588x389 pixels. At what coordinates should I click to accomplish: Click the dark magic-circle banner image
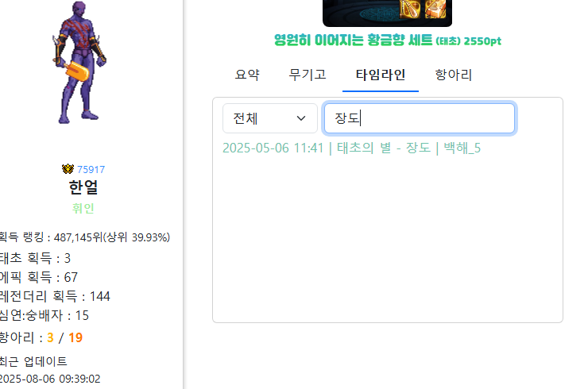[x=387, y=13]
